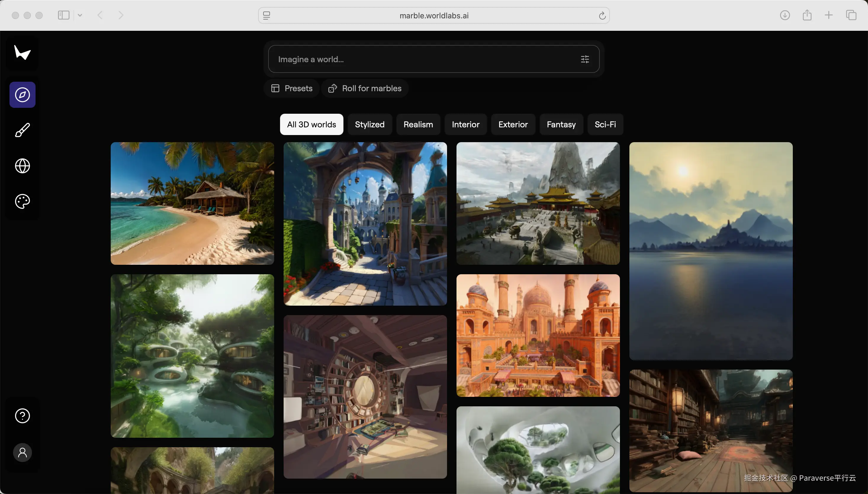
Task: Select the Interior filter tab
Action: [x=466, y=124]
